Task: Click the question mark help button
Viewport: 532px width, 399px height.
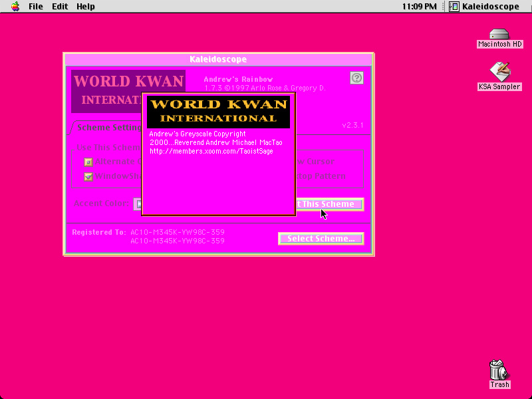Action: tap(356, 78)
